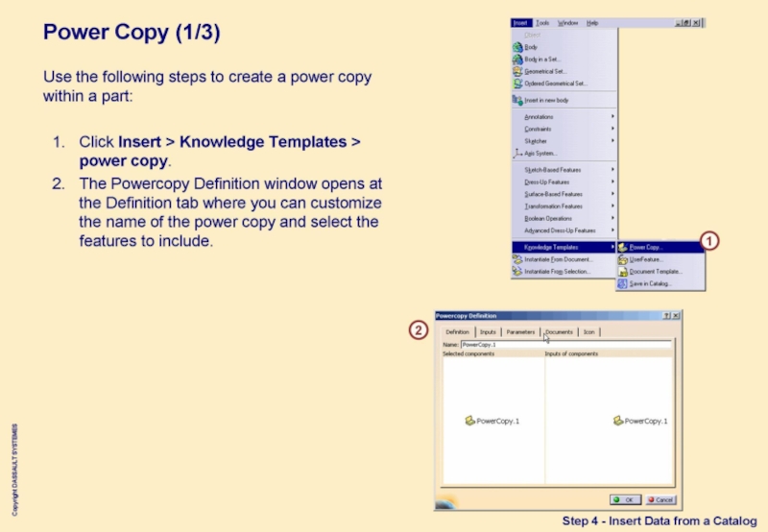Switch to the Inputs tab
Viewport: 768px width, 532px height.
[x=488, y=332]
